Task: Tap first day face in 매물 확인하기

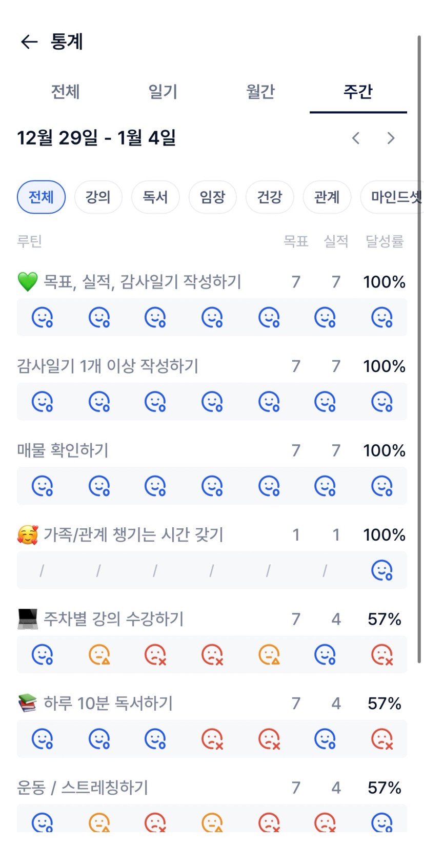Action: click(43, 486)
